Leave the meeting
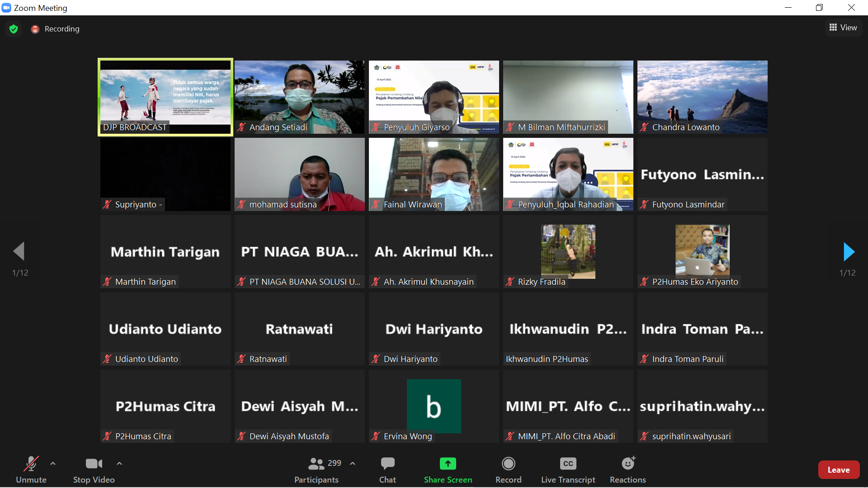This screenshot has width=868, height=488. (838, 470)
